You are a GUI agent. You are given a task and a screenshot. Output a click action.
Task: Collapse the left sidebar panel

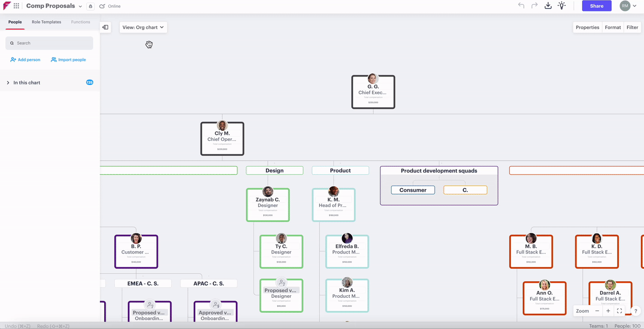105,27
